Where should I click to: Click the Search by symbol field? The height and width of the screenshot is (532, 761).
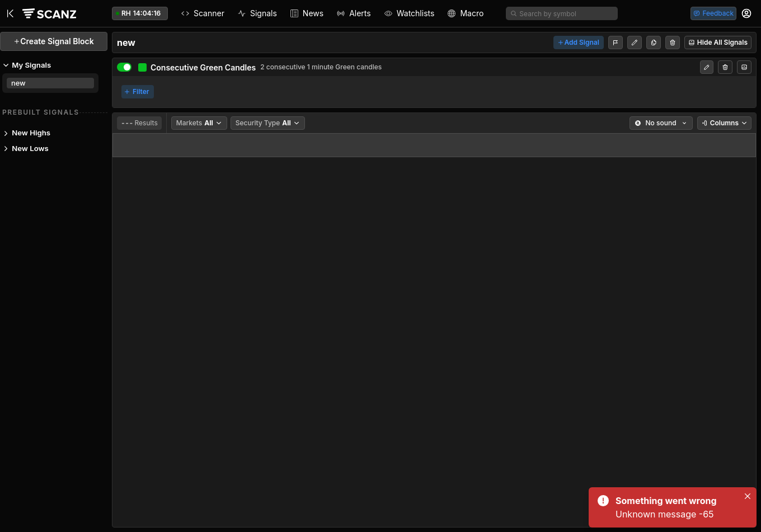tap(561, 13)
